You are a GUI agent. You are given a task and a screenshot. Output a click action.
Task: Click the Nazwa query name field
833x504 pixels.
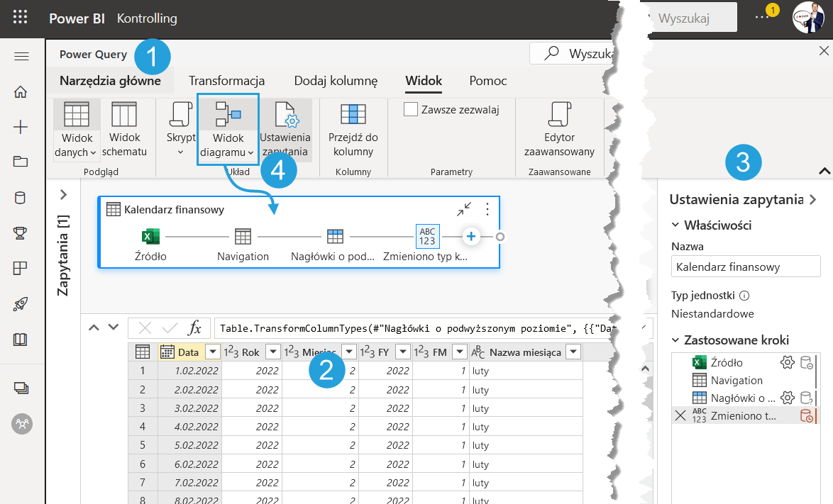coord(745,267)
